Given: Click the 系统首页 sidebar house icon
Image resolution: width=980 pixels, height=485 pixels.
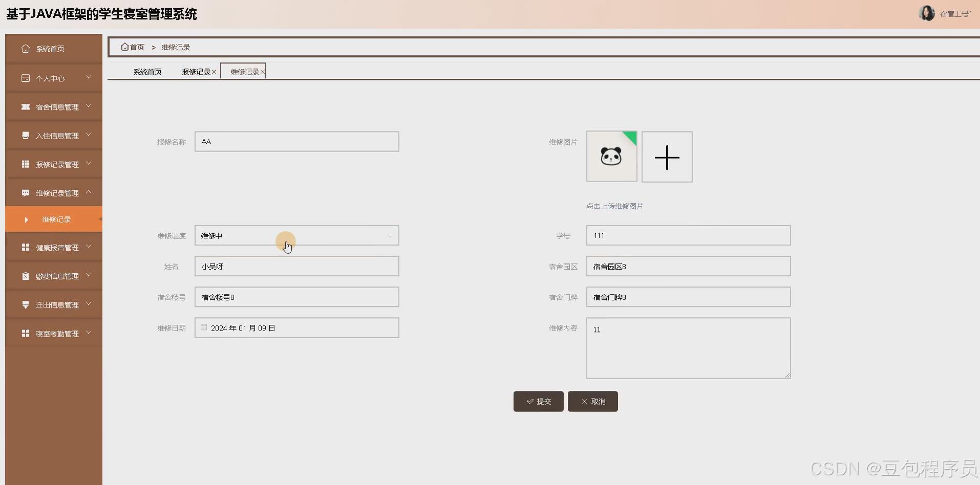Looking at the screenshot, I should pos(26,49).
